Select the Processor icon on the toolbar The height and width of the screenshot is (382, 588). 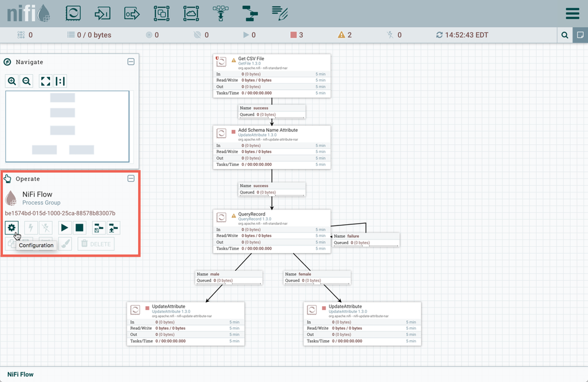pyautogui.click(x=73, y=13)
